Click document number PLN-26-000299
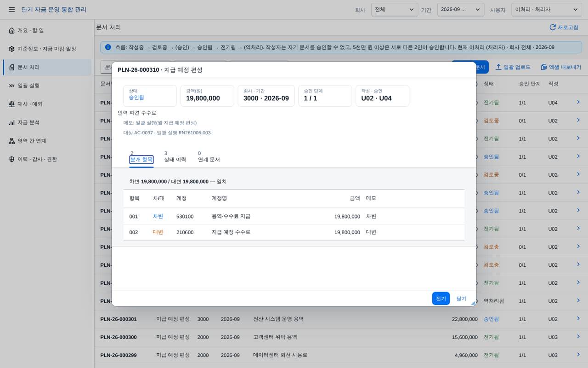Viewport: 588px width, 368px height. pos(119,355)
